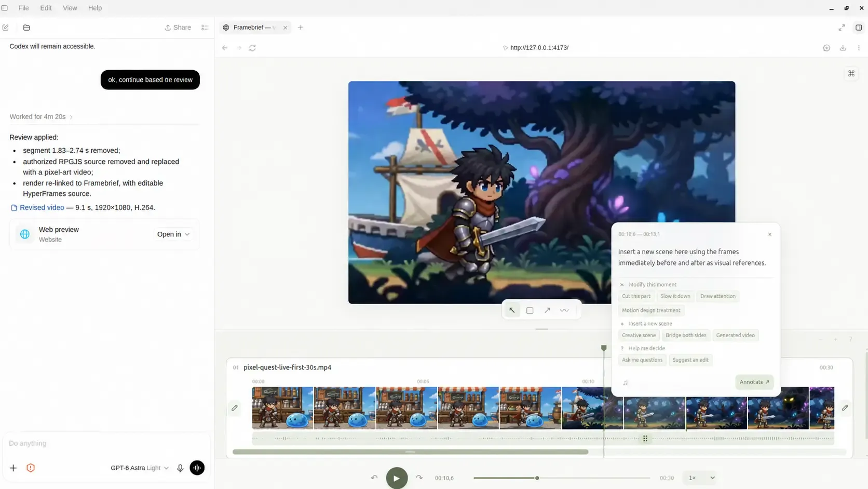Go forward in the preview browser
The width and height of the screenshot is (868, 489).
coord(239,48)
